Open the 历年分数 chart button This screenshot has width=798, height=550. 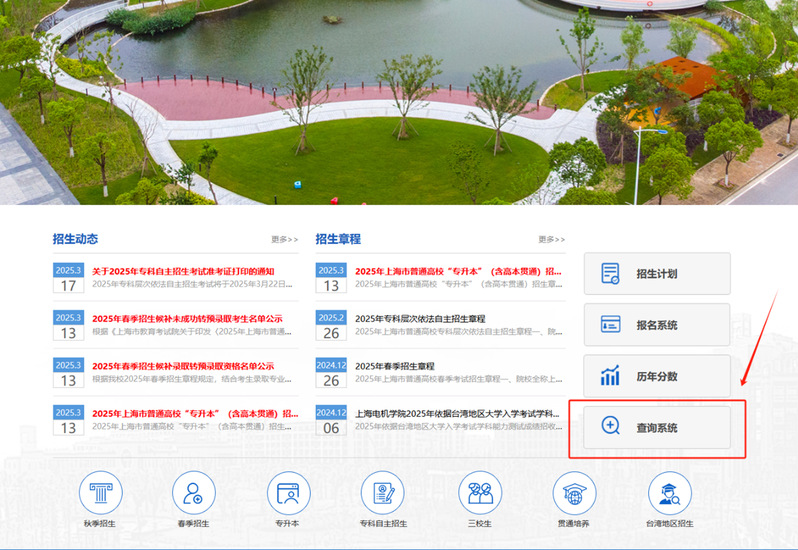[657, 376]
